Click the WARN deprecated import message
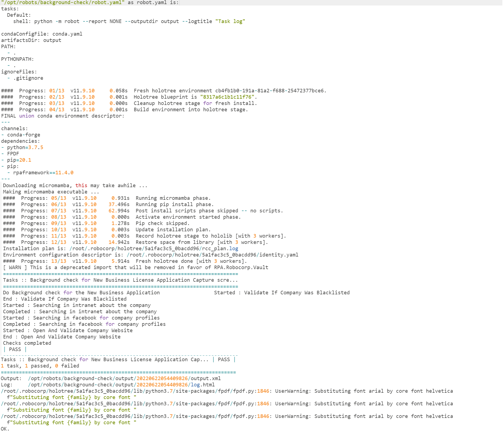504x433 pixels. tap(136, 267)
